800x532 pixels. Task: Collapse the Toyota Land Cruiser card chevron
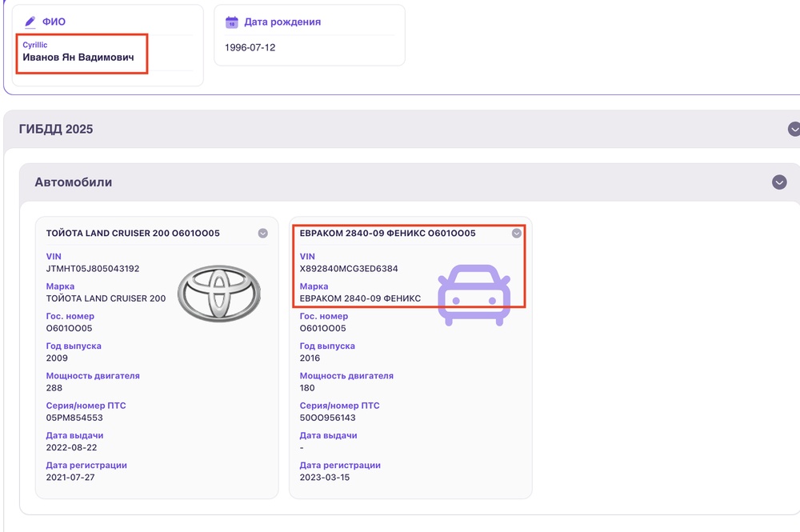(263, 234)
